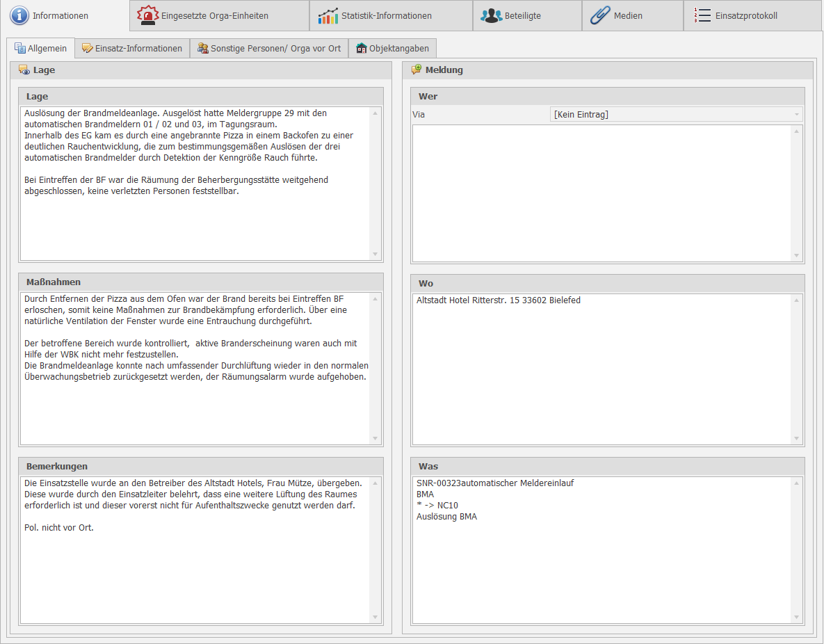Click the bar chart Statistik icon
Image resolution: width=824 pixels, height=644 pixels.
point(328,15)
